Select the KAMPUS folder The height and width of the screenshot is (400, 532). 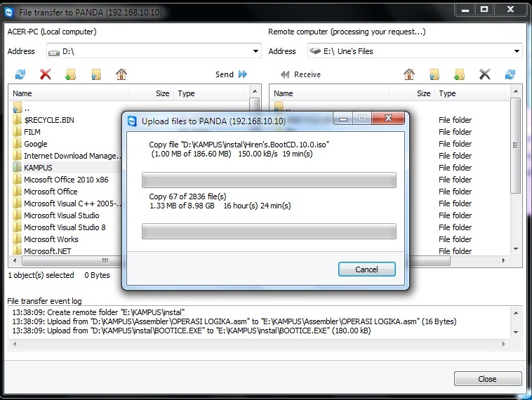(x=38, y=168)
